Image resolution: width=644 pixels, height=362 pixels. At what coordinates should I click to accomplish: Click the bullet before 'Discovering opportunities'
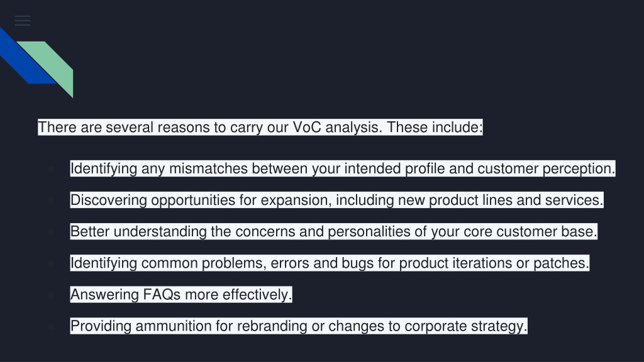click(52, 200)
